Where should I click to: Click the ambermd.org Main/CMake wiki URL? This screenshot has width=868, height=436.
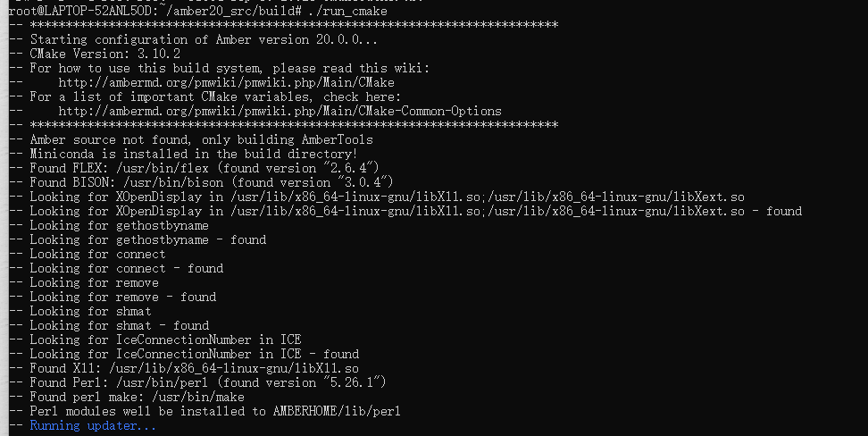coord(226,82)
